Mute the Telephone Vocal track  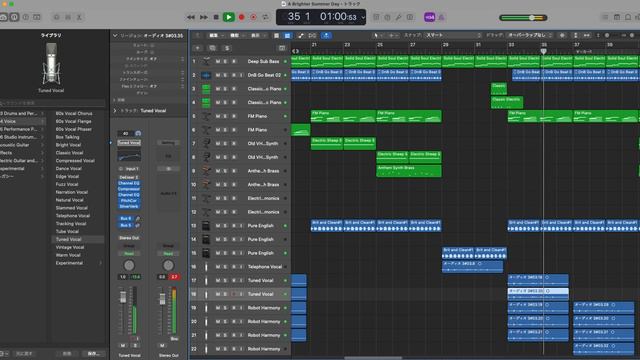click(x=218, y=267)
